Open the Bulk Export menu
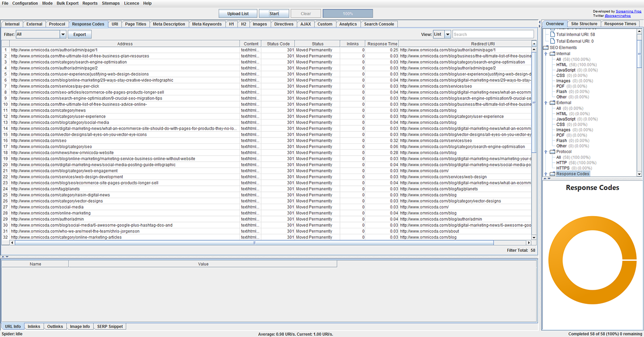This screenshot has width=644, height=337. click(68, 3)
